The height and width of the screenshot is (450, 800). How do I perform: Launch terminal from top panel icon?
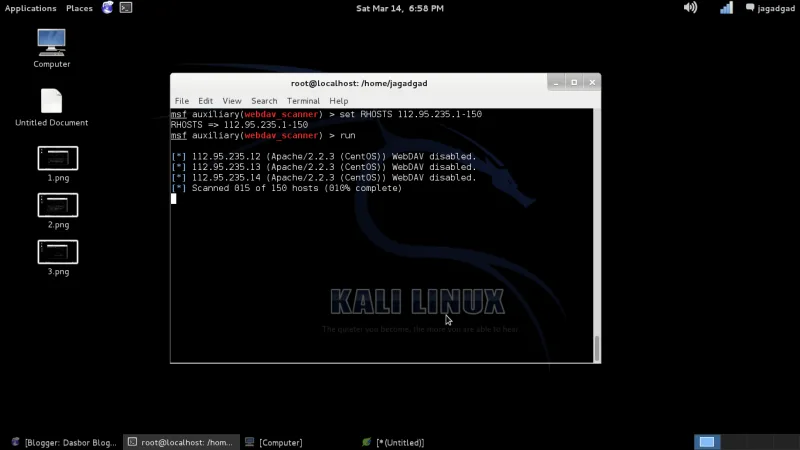coord(126,8)
